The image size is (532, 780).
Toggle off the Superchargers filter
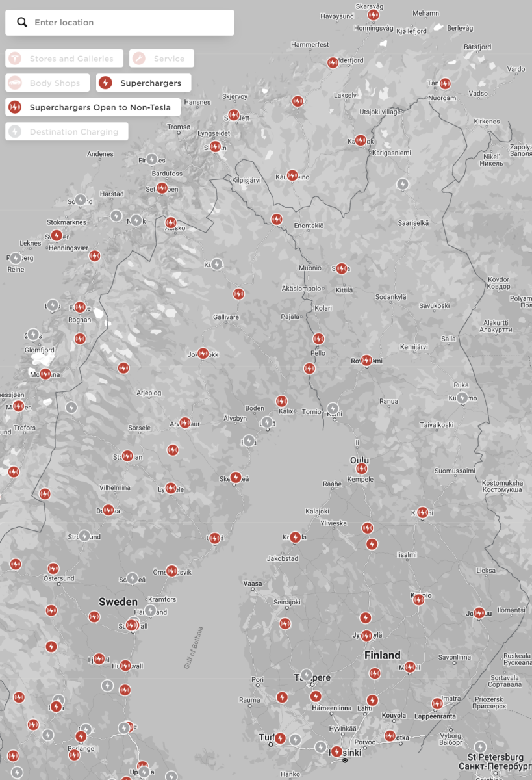tap(144, 83)
